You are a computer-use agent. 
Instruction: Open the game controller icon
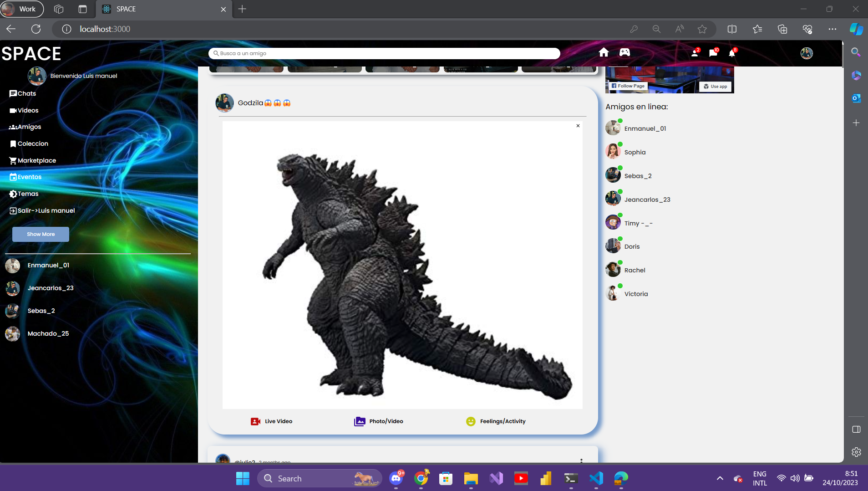click(624, 53)
